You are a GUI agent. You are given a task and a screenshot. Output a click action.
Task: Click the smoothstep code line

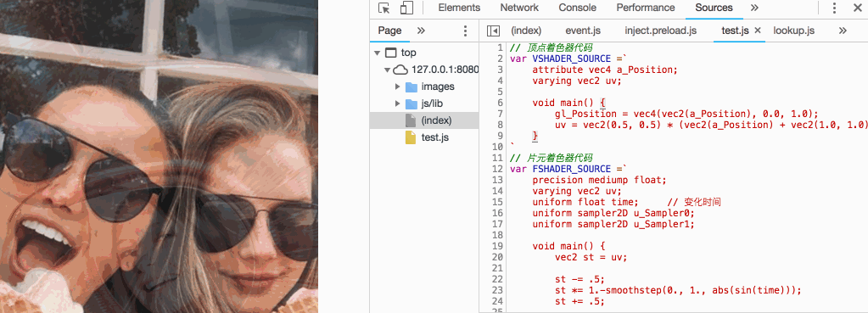[678, 290]
